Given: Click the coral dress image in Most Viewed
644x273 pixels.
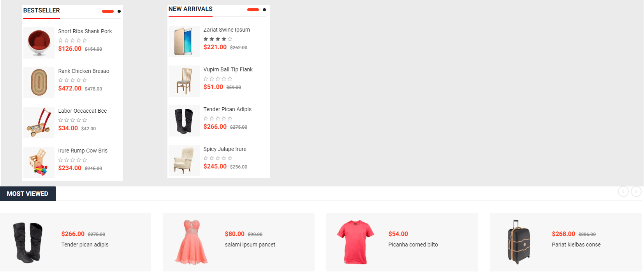Looking at the screenshot, I should pos(191,242).
